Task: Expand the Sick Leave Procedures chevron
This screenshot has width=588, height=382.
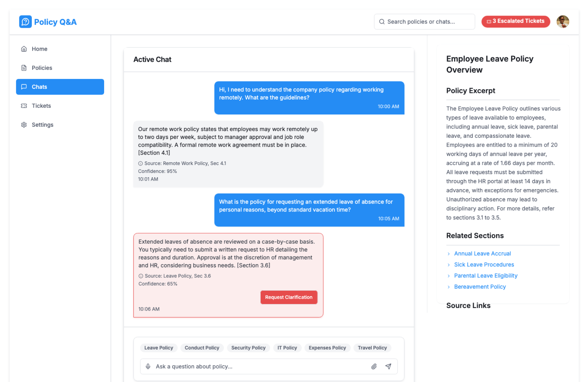Action: tap(449, 265)
